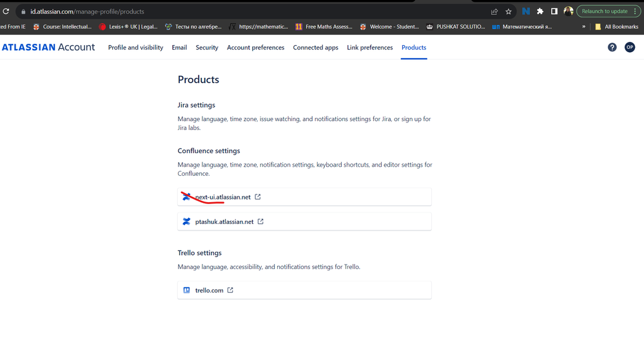
Task: Select the Link preferences tab
Action: [369, 48]
